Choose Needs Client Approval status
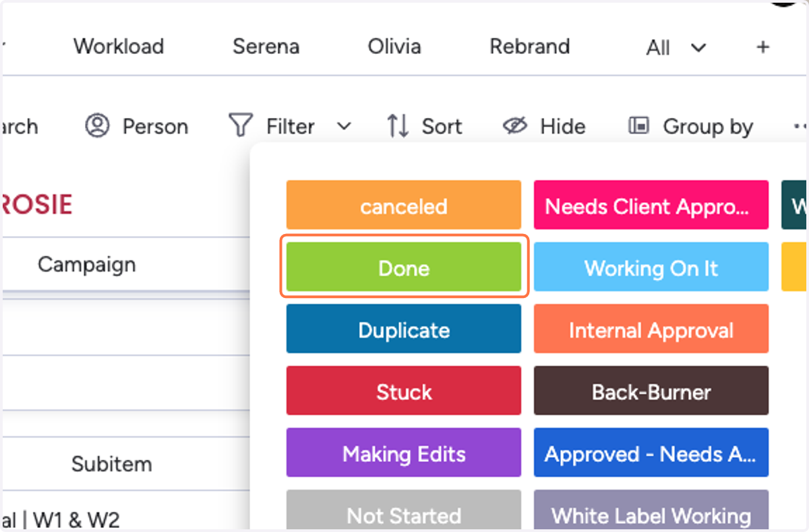The width and height of the screenshot is (809, 532). pyautogui.click(x=651, y=206)
